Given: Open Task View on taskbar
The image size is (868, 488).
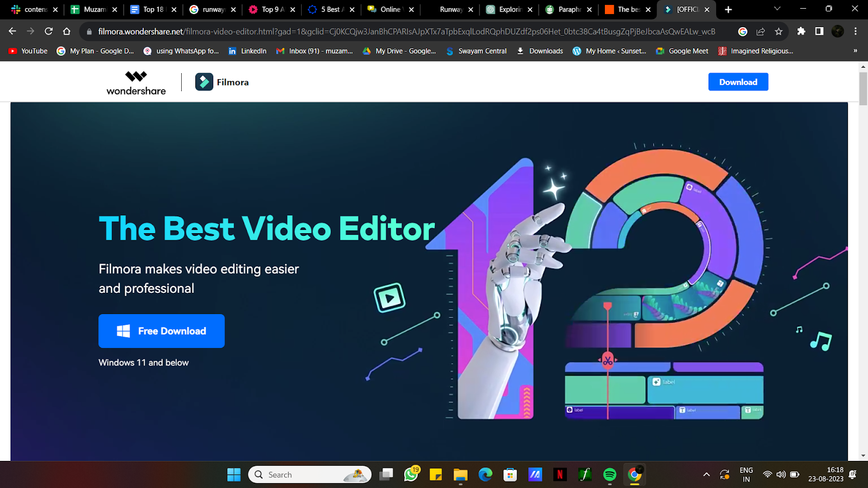Looking at the screenshot, I should (x=386, y=474).
